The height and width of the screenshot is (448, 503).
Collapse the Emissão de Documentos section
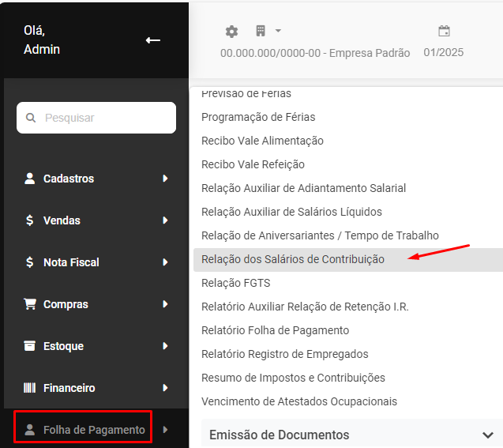486,435
